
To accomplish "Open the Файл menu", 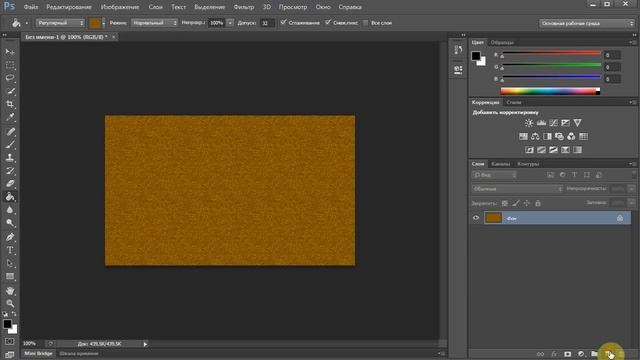I will click(31, 7).
